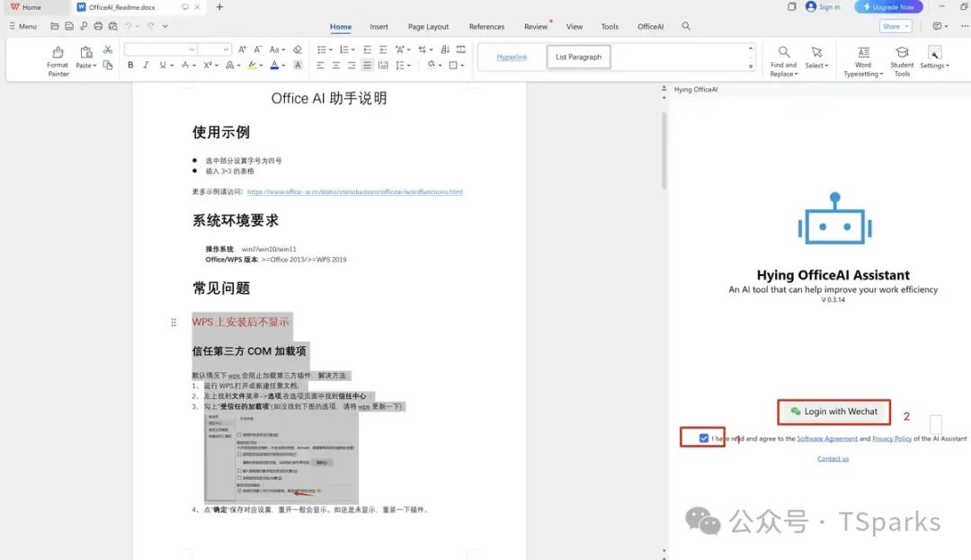
Task: Open Student Tools
Action: coord(902,60)
